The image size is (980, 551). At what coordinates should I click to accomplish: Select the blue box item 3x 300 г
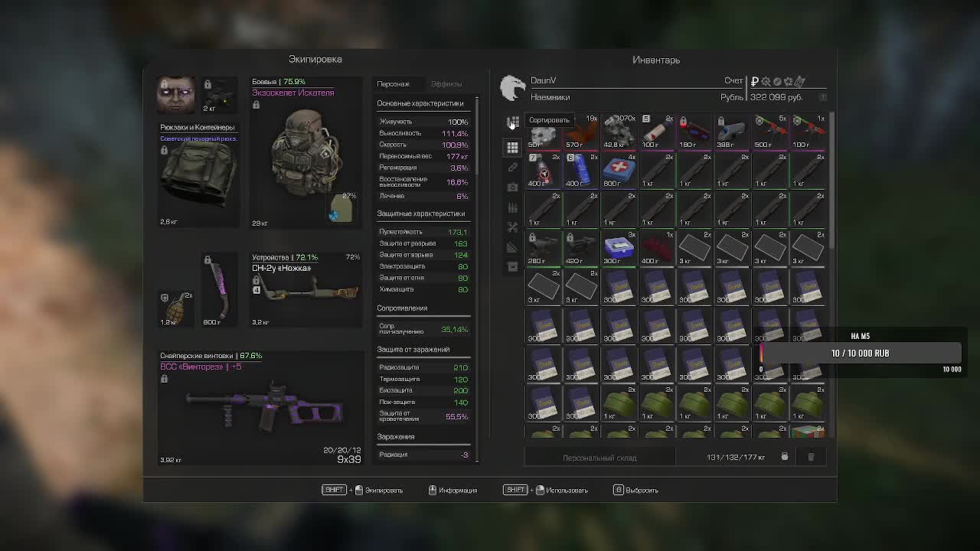(x=619, y=248)
